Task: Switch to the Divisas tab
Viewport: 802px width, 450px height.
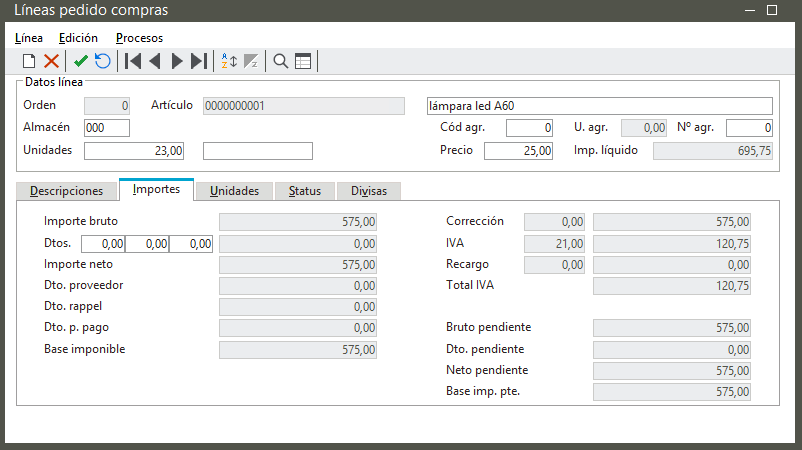Action: point(369,191)
